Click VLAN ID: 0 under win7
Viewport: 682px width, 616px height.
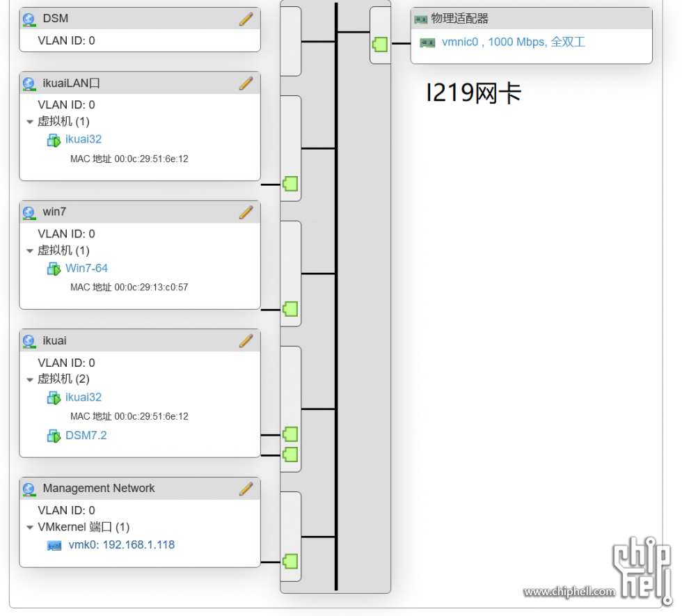[x=66, y=234]
